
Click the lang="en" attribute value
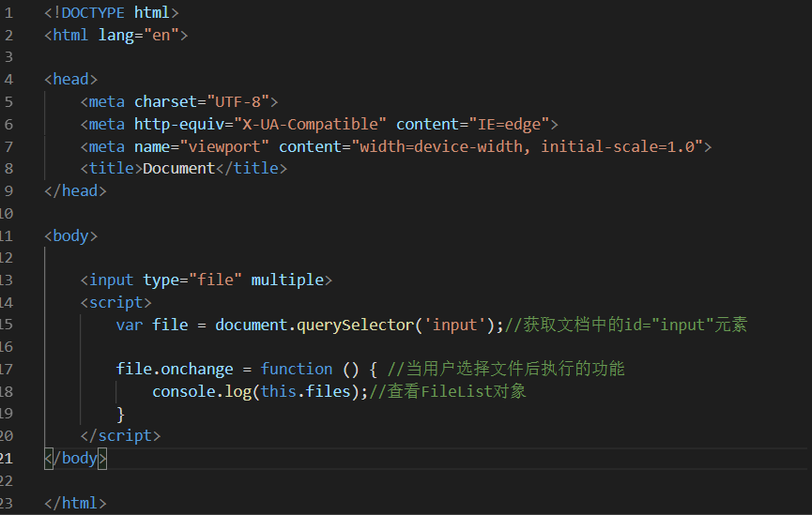point(161,36)
